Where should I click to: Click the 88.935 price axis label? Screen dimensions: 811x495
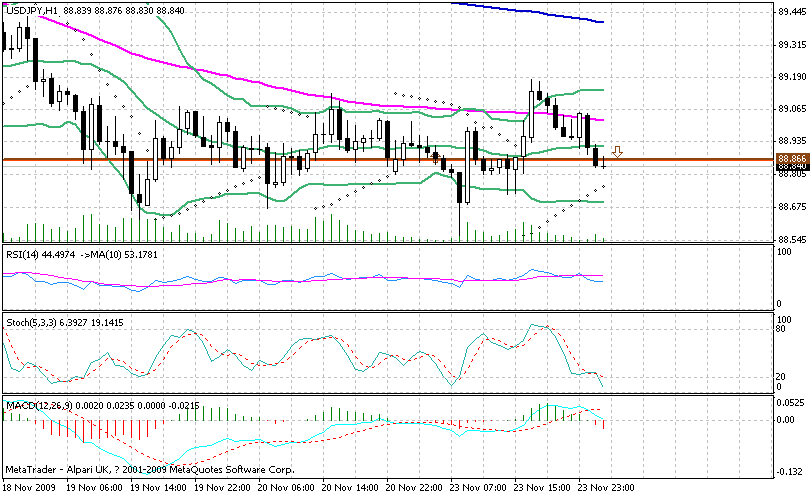[792, 141]
